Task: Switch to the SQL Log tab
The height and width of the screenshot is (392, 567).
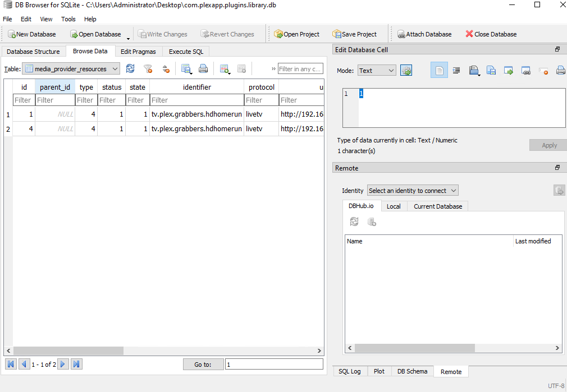Action: 350,371
